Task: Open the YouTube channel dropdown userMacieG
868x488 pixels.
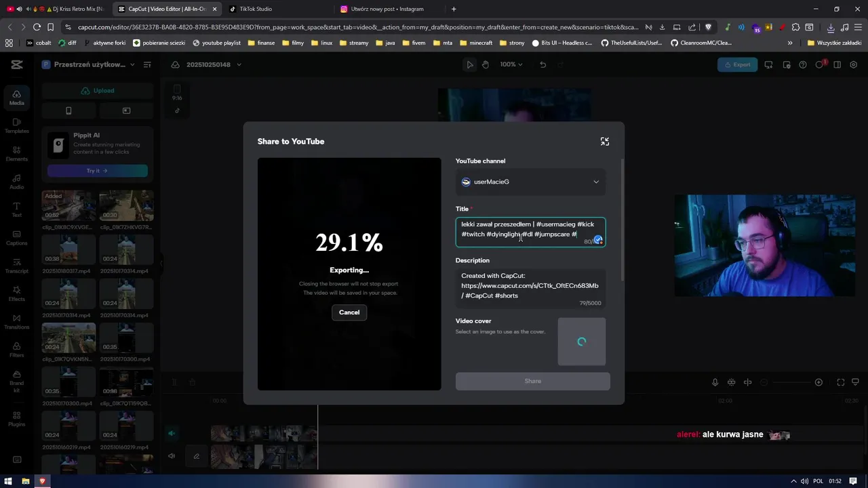Action: 530,182
